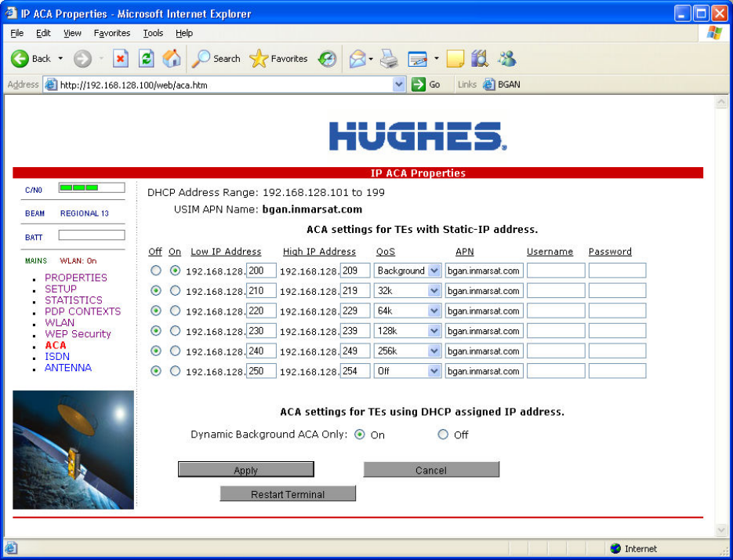Click the green Go arrow button
Viewport: 733px width, 560px height.
419,85
